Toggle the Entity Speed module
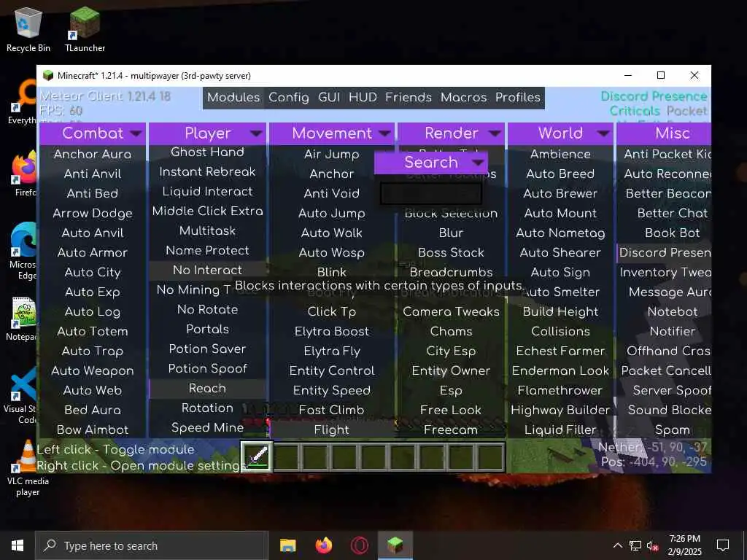Screen dimensions: 747x560 (332, 391)
